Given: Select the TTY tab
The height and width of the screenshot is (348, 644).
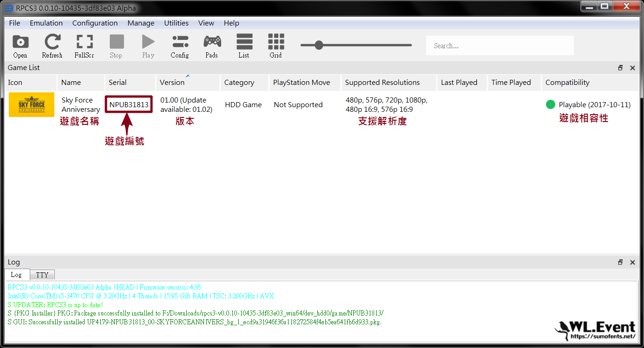Looking at the screenshot, I should 42,275.
